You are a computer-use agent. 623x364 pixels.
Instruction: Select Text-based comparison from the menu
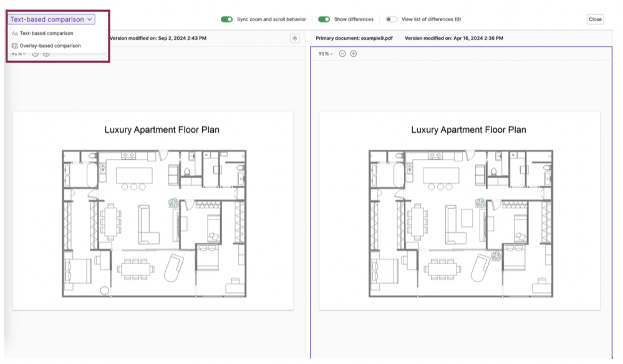point(46,34)
